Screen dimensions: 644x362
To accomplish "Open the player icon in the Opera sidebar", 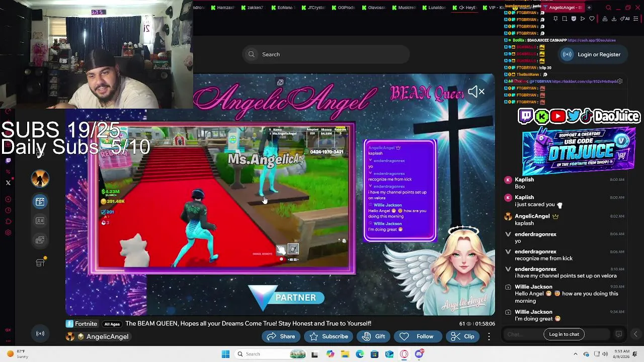I will (8, 199).
